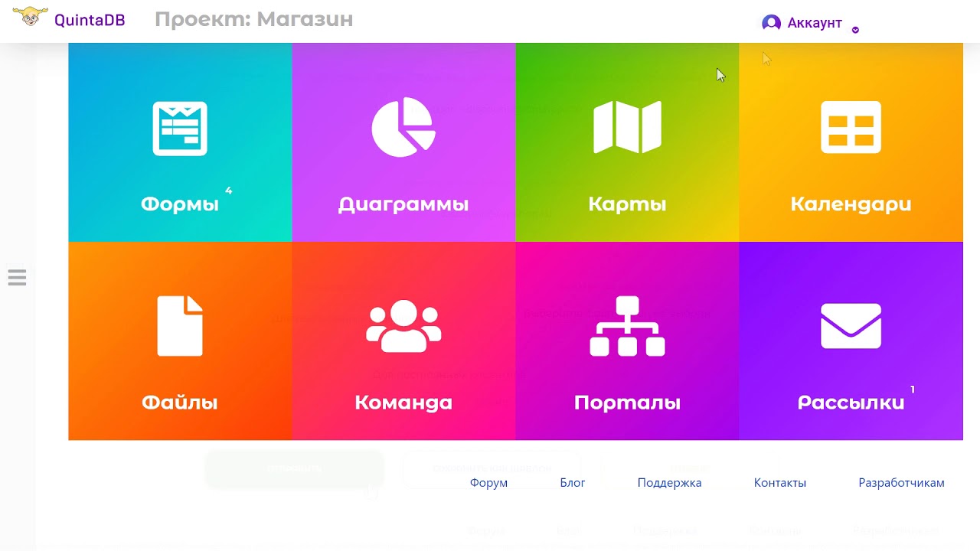Open the Контакты link

tap(780, 483)
